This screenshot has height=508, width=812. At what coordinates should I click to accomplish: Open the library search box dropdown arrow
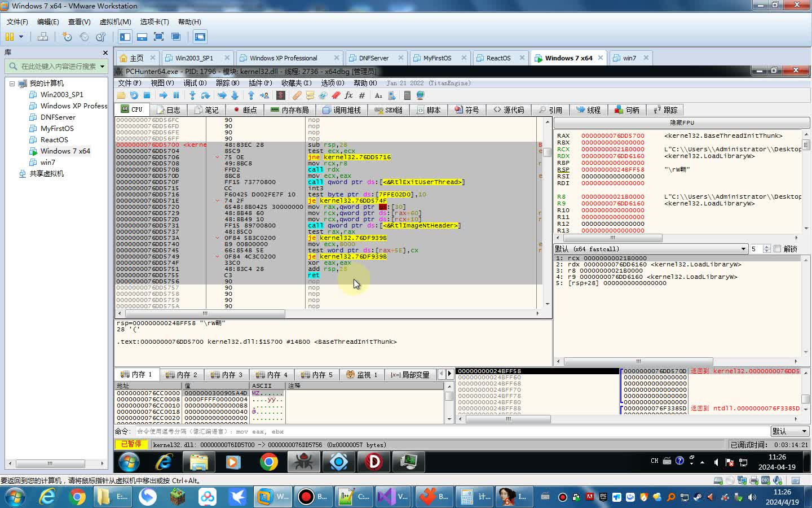(x=102, y=66)
